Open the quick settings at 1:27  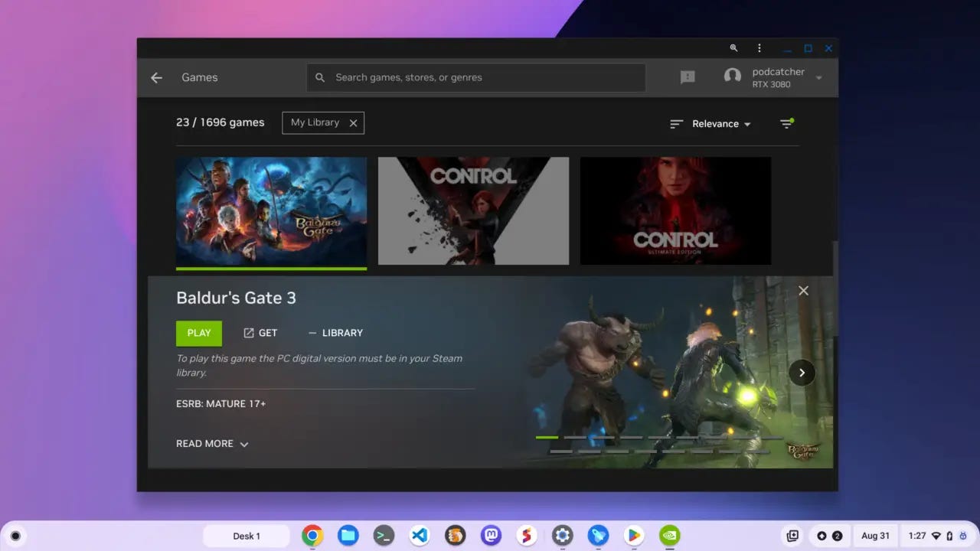pos(936,536)
